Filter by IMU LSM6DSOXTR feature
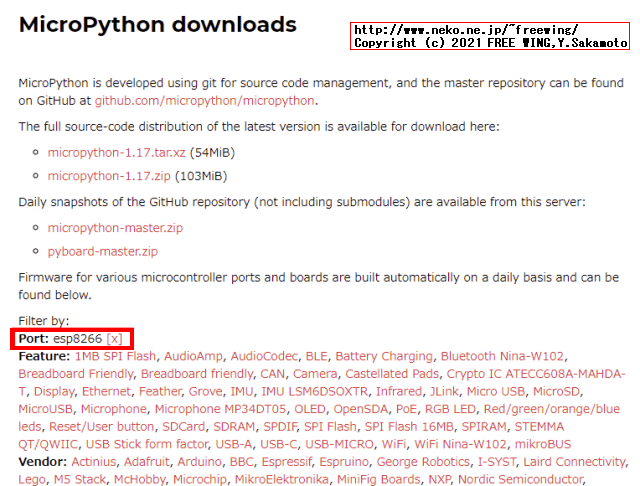640x486 pixels. click(314, 391)
